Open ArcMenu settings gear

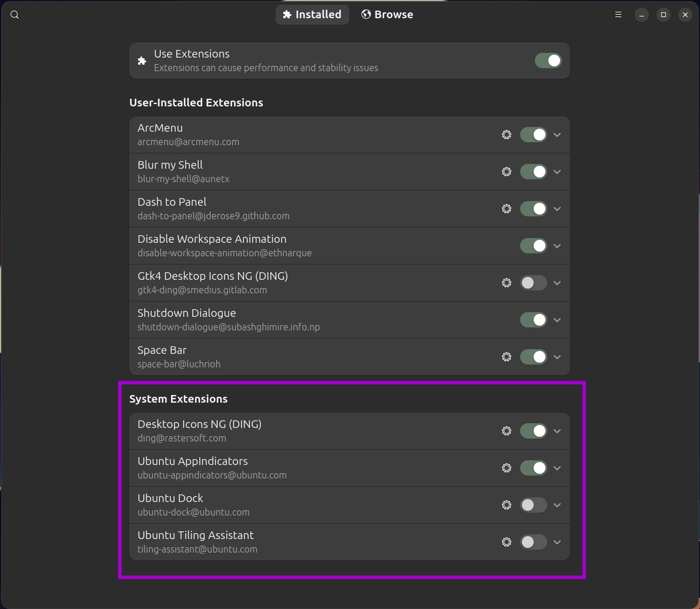tap(506, 135)
